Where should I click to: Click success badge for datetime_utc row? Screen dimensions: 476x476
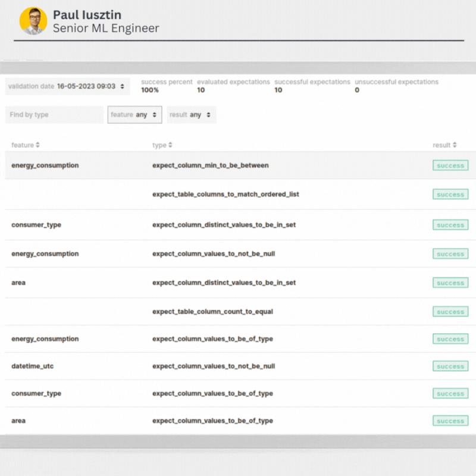coord(450,366)
